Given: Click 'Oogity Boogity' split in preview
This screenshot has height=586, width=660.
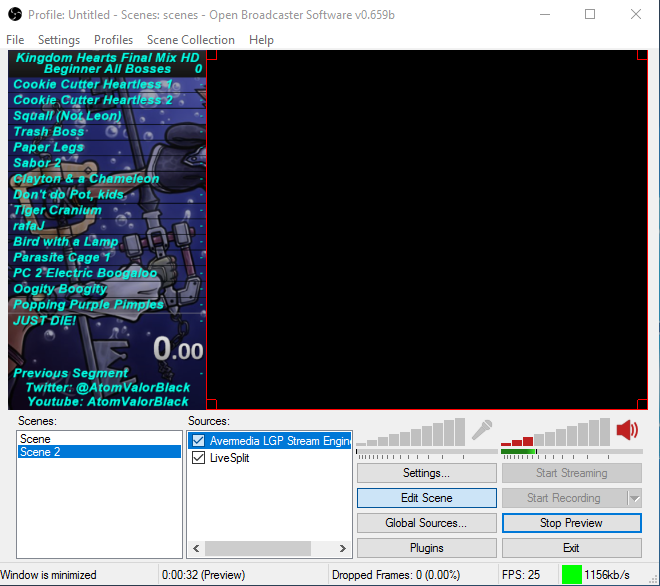Looking at the screenshot, I should click(x=60, y=289).
